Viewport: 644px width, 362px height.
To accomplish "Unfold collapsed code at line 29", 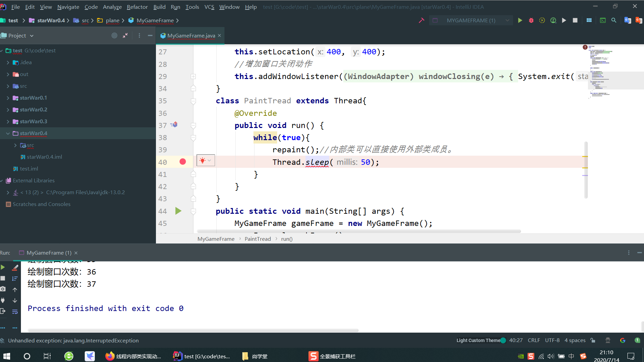I will [x=193, y=77].
